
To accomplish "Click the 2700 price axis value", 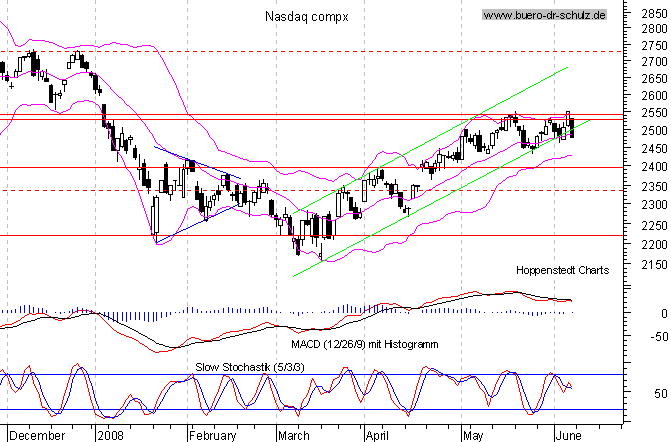I will click(654, 62).
